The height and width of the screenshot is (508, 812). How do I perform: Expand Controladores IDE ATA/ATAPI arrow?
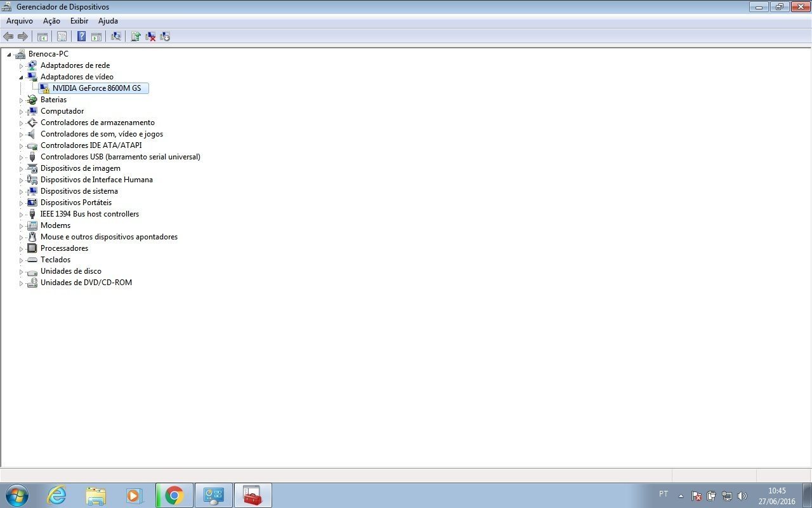coord(21,146)
